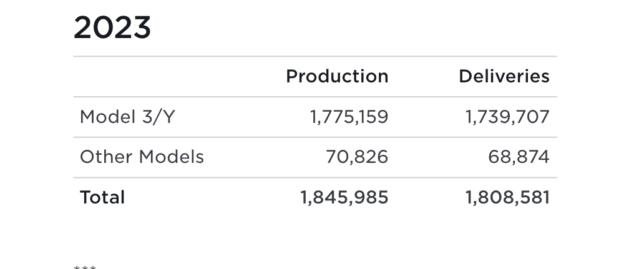Select total production value 1,845,985
This screenshot has height=269, width=644.
click(x=344, y=198)
